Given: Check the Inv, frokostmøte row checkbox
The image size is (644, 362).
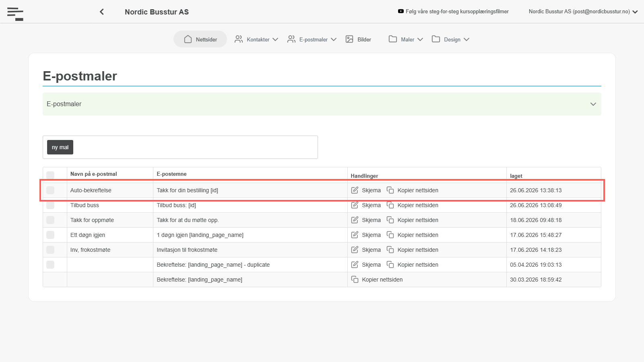Looking at the screenshot, I should pyautogui.click(x=50, y=250).
